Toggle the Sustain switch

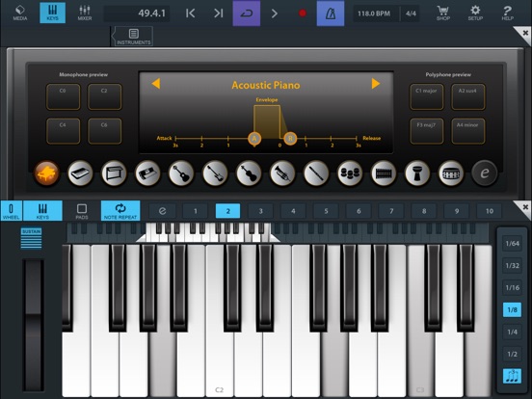pos(31,238)
